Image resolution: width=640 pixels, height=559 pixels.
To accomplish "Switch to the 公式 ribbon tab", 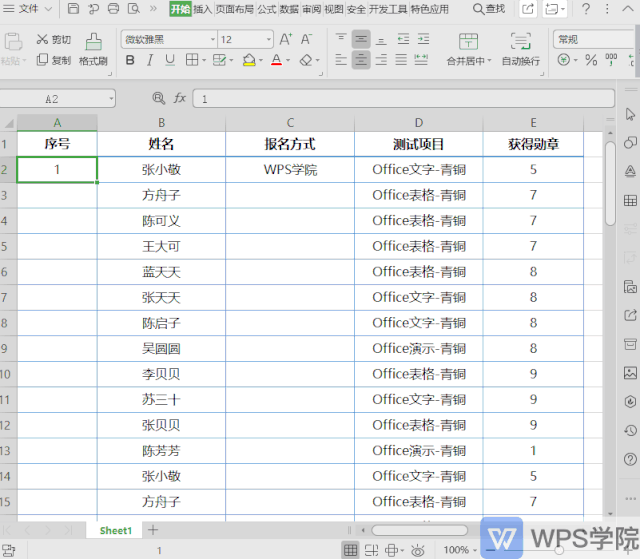I will 267,9.
